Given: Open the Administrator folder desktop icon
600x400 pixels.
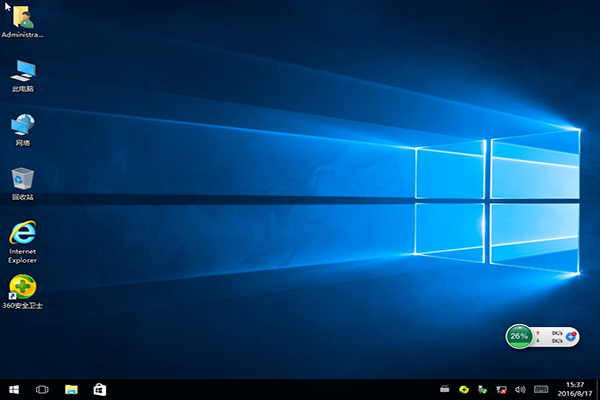Looking at the screenshot, I should click(x=23, y=21).
